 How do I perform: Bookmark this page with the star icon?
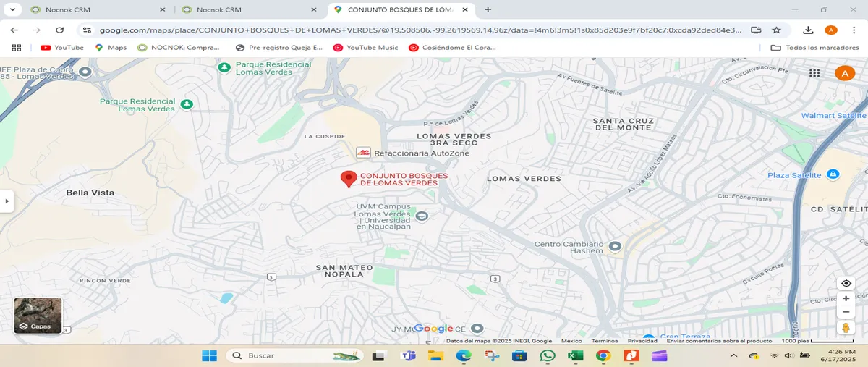click(x=776, y=30)
